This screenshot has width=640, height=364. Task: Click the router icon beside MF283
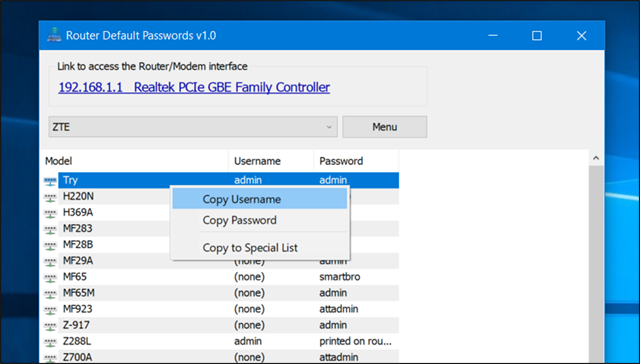pos(50,229)
